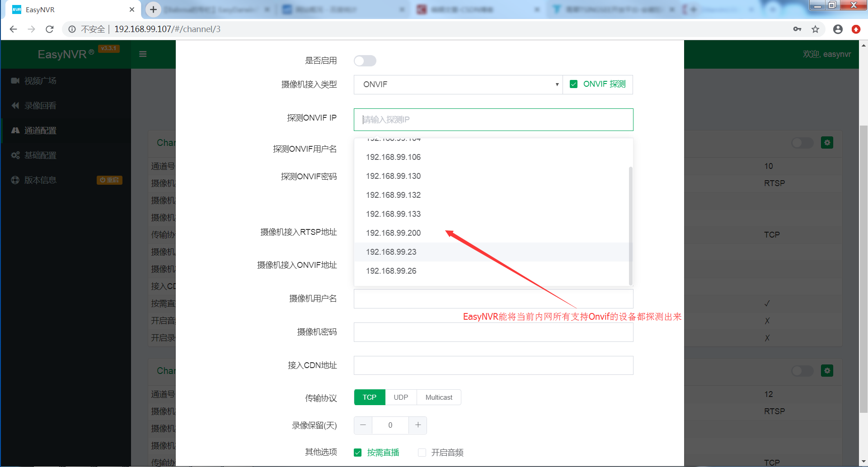Click the IP dropdown list scrollbar
The image size is (868, 467).
pyautogui.click(x=631, y=226)
